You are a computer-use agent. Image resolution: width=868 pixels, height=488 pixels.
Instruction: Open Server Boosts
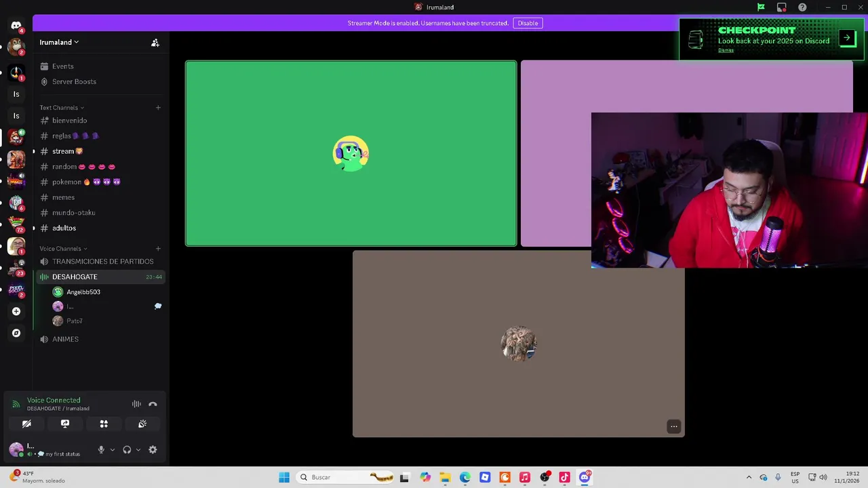[x=102, y=81]
